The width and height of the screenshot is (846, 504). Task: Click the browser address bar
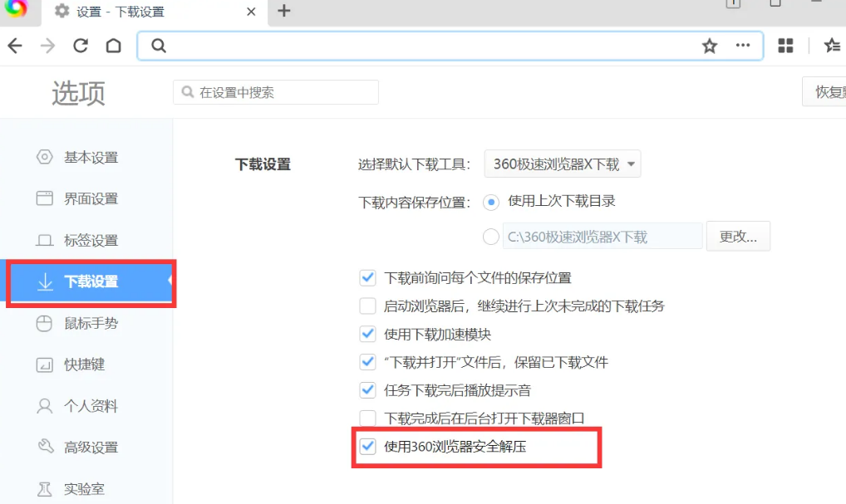tap(450, 46)
